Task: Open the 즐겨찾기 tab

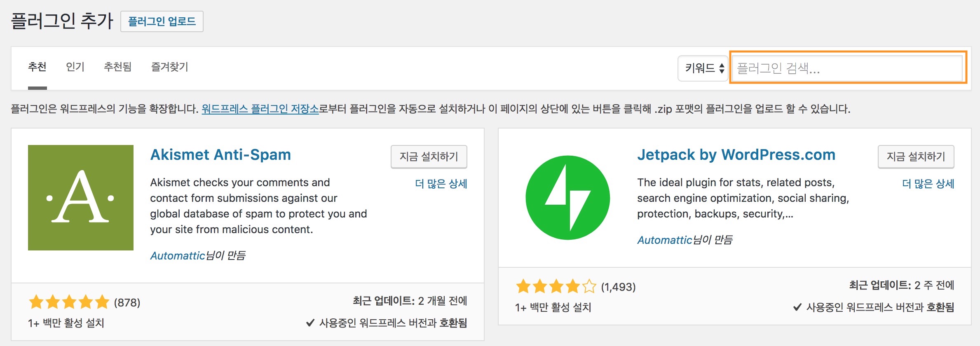Action: [x=169, y=67]
